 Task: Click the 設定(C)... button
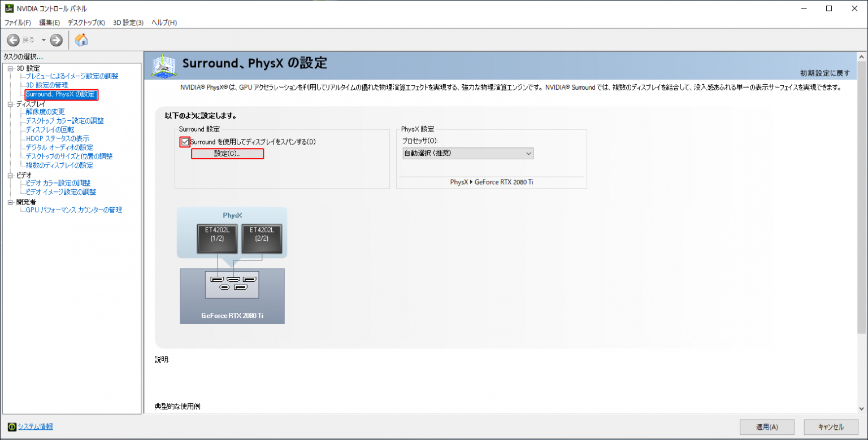pos(227,154)
